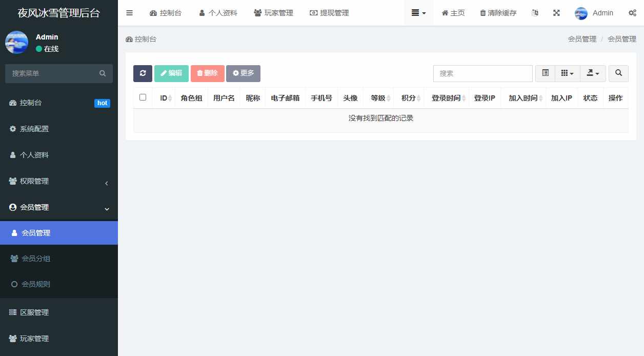Click the Admin avatar picture
This screenshot has width=644, height=356.
click(x=580, y=13)
